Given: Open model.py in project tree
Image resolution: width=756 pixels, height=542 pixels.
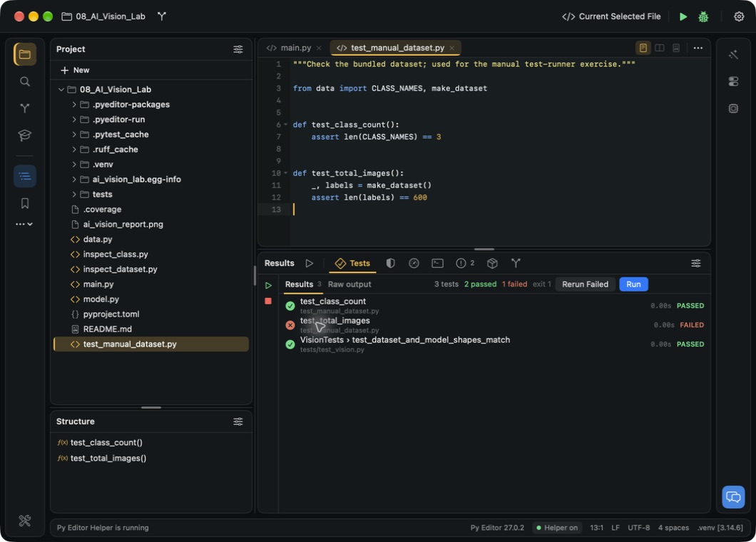Looking at the screenshot, I should pyautogui.click(x=101, y=300).
